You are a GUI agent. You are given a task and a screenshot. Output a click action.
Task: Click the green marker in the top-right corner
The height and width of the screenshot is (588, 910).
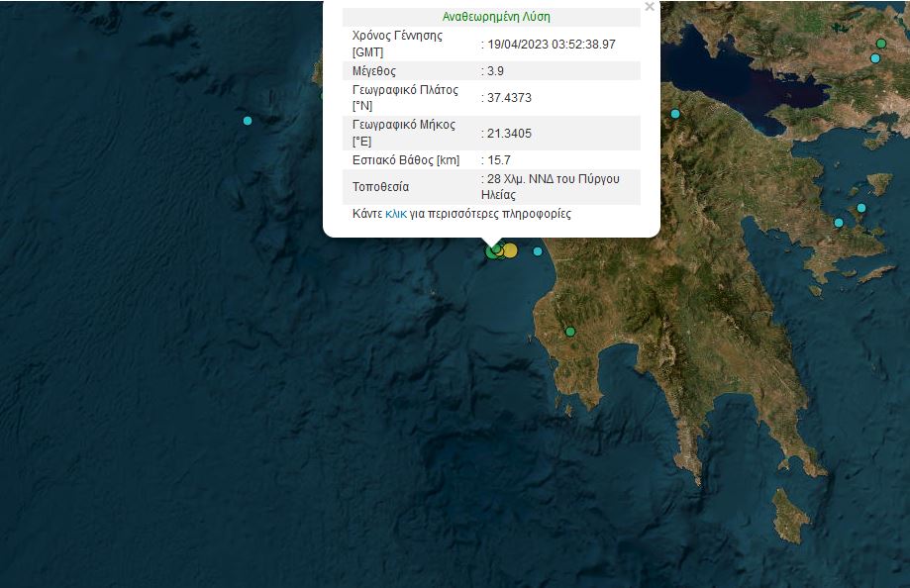pyautogui.click(x=880, y=44)
